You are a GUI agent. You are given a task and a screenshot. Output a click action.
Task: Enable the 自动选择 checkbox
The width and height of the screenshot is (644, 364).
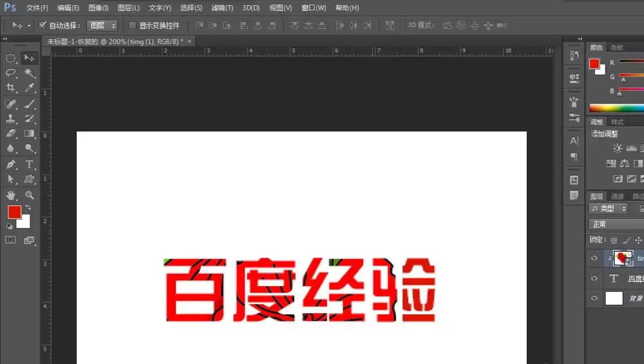[x=43, y=26]
